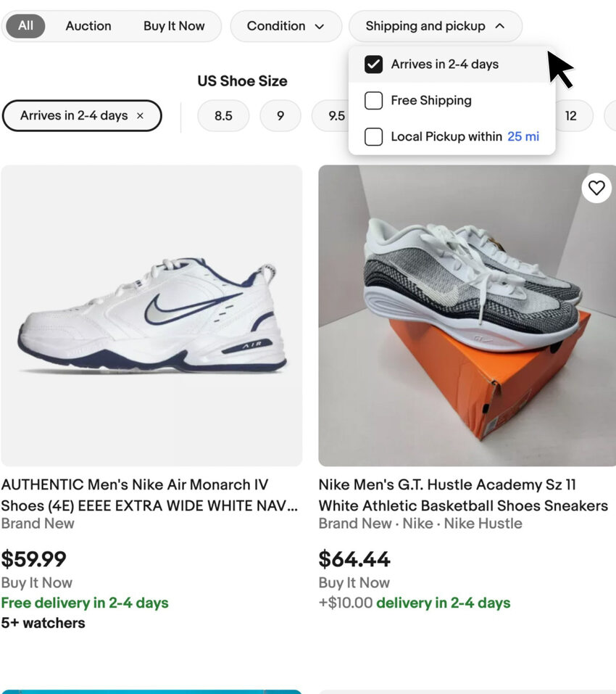Remove the Arrives in 2-4 days filter chip

pos(140,116)
